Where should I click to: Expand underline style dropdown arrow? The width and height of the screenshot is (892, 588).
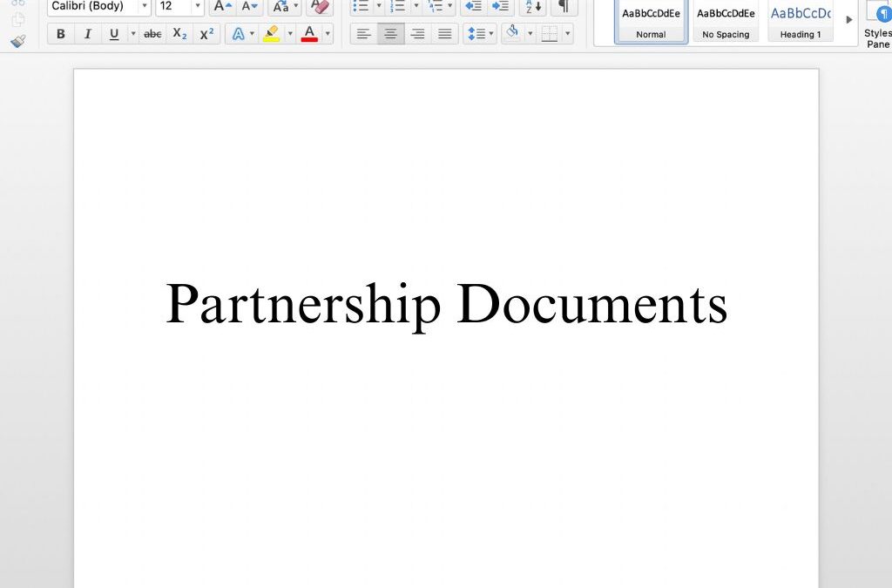pyautogui.click(x=133, y=34)
